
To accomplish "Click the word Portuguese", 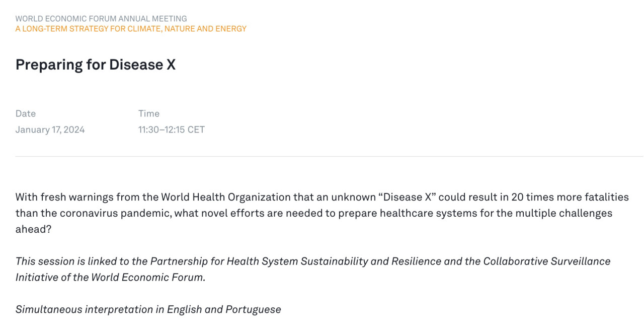I will (253, 309).
